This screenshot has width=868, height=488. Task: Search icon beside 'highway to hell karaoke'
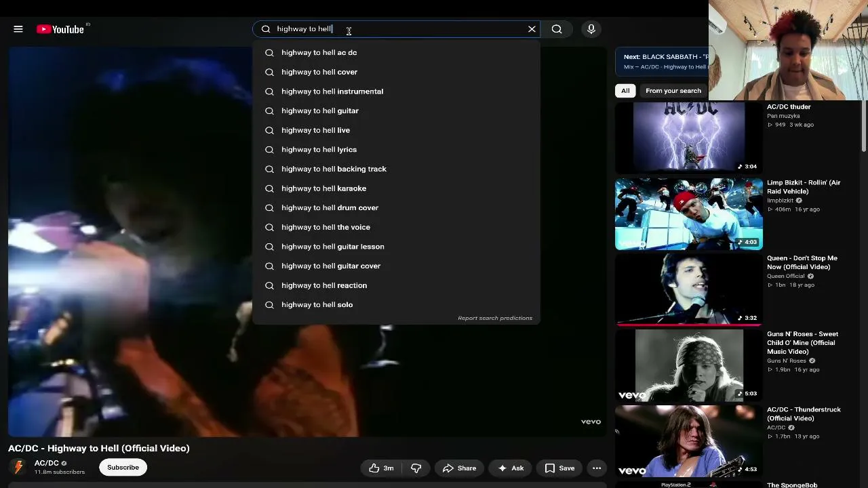tap(269, 188)
